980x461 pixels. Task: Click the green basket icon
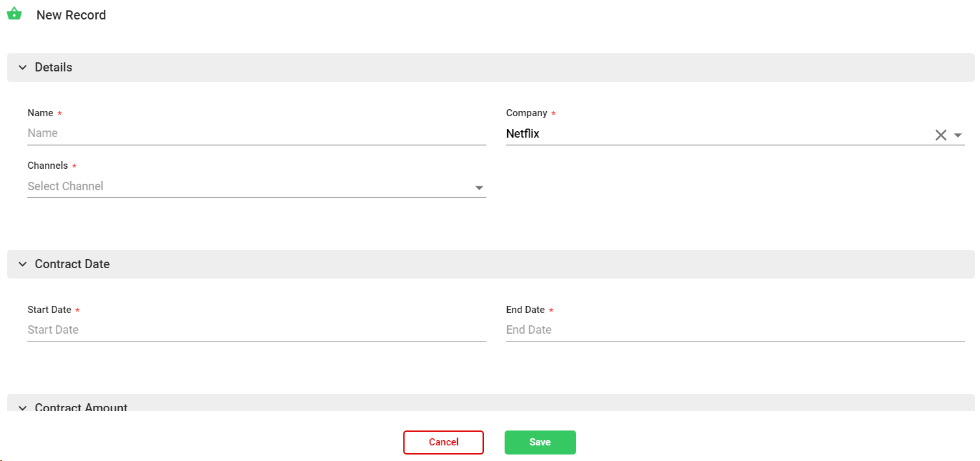click(14, 14)
